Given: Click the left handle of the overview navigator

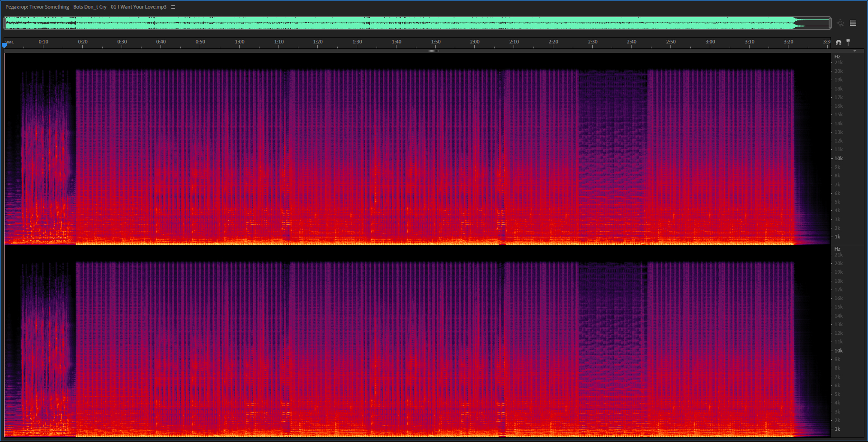Looking at the screenshot, I should coord(5,23).
